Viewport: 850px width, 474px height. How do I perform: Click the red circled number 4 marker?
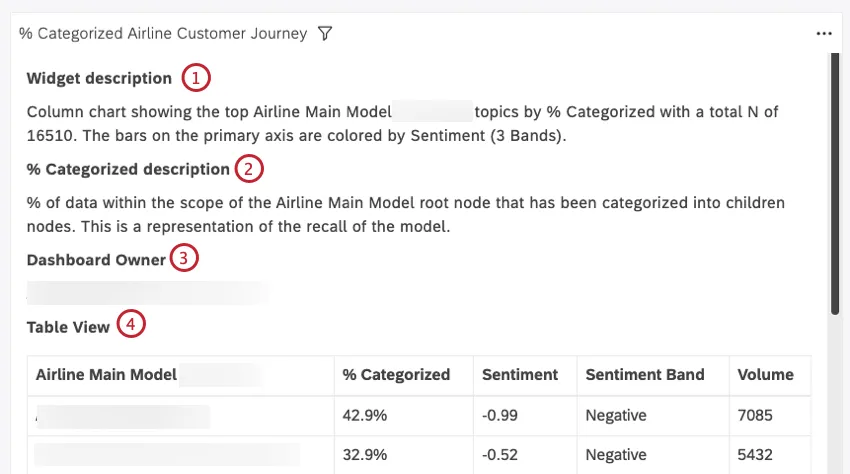[x=130, y=325]
